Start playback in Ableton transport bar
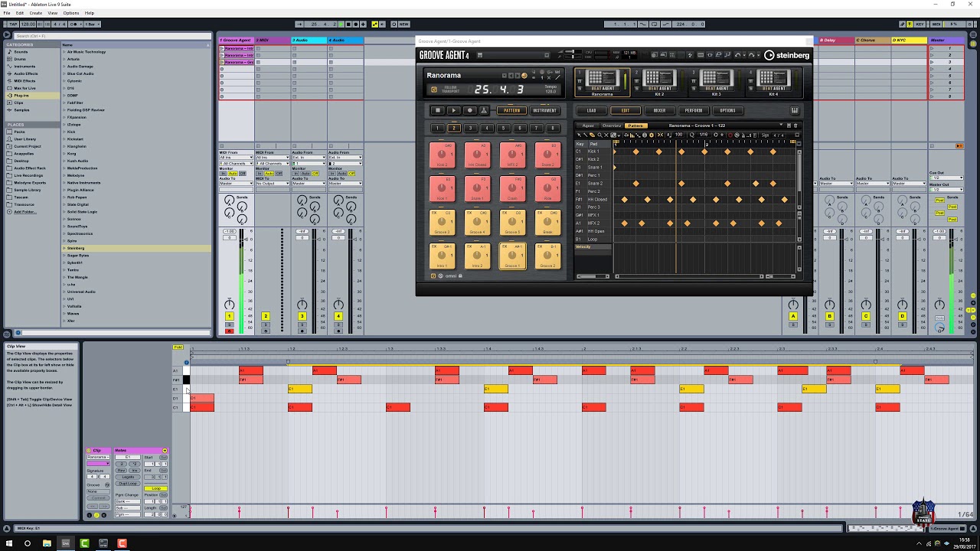The width and height of the screenshot is (980, 551). [x=341, y=24]
